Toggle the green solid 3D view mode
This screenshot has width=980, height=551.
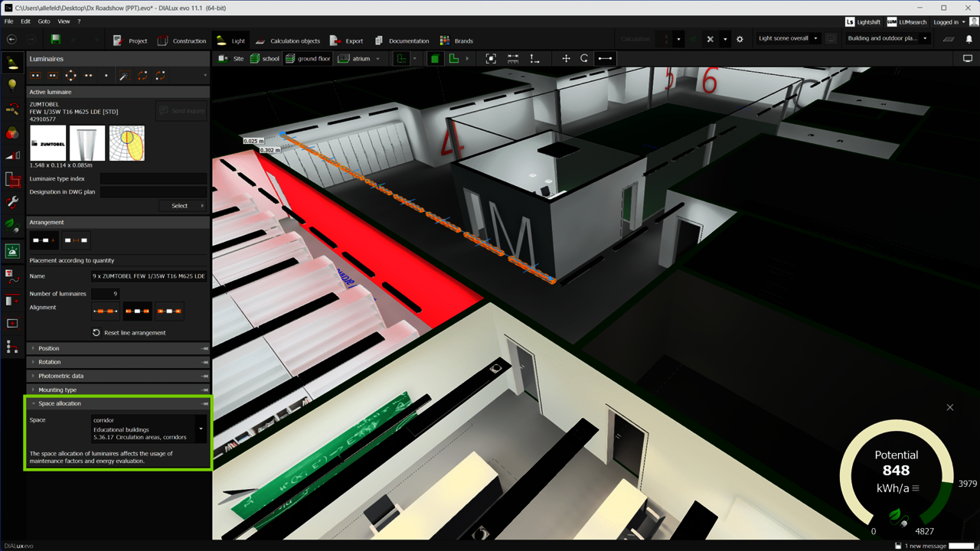click(435, 58)
